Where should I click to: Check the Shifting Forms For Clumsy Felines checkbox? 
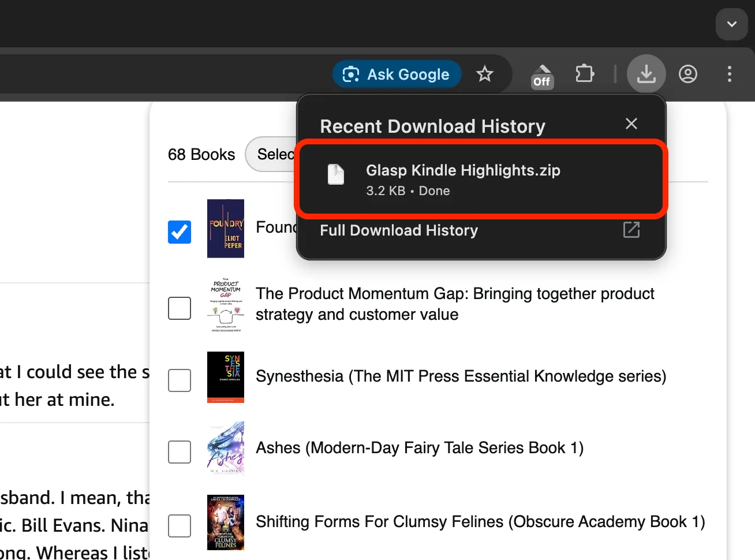point(180,526)
